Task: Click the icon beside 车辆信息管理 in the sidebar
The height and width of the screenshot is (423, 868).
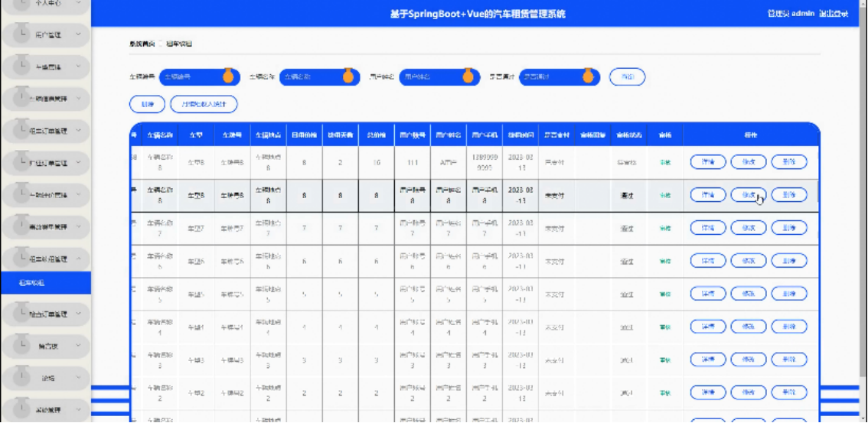Action: click(x=21, y=97)
